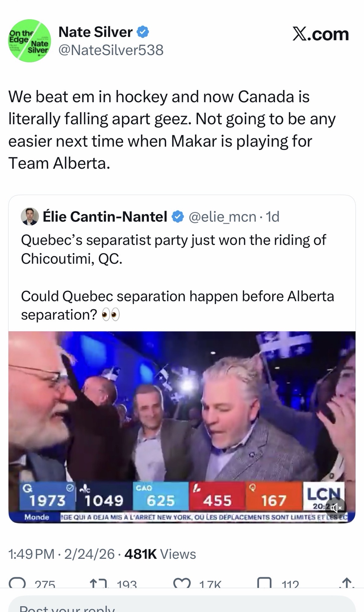364x612 pixels.
Task: Open the @NateSilver538 handle
Action: click(111, 50)
